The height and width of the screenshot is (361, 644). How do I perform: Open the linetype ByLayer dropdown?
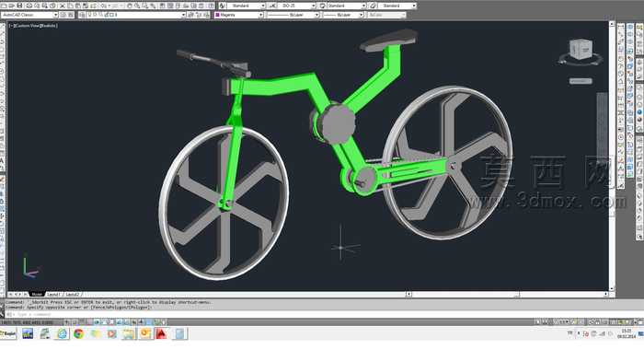tap(293, 15)
